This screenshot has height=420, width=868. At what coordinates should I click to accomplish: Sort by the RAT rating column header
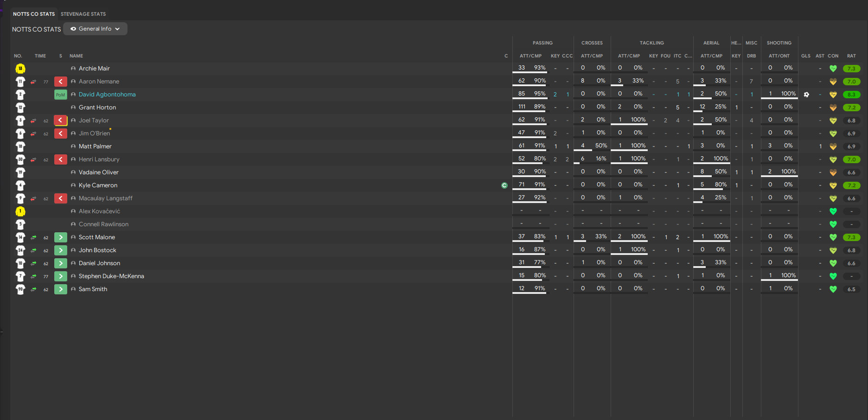point(851,56)
